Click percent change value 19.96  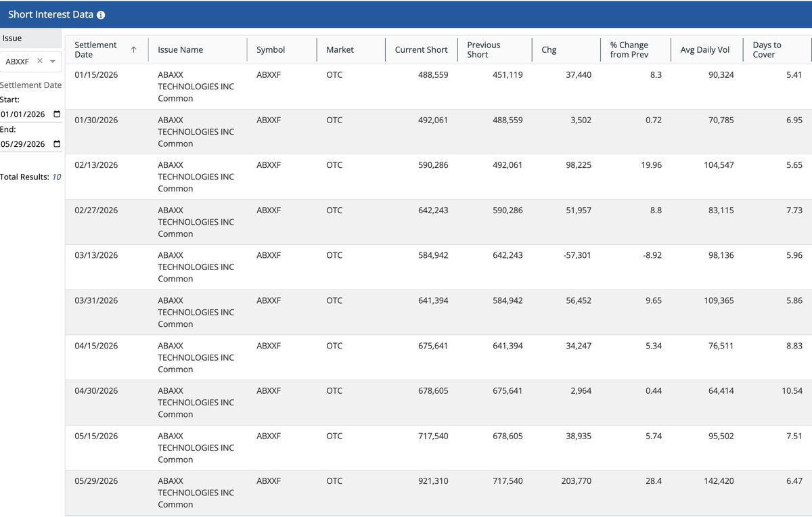pos(651,165)
